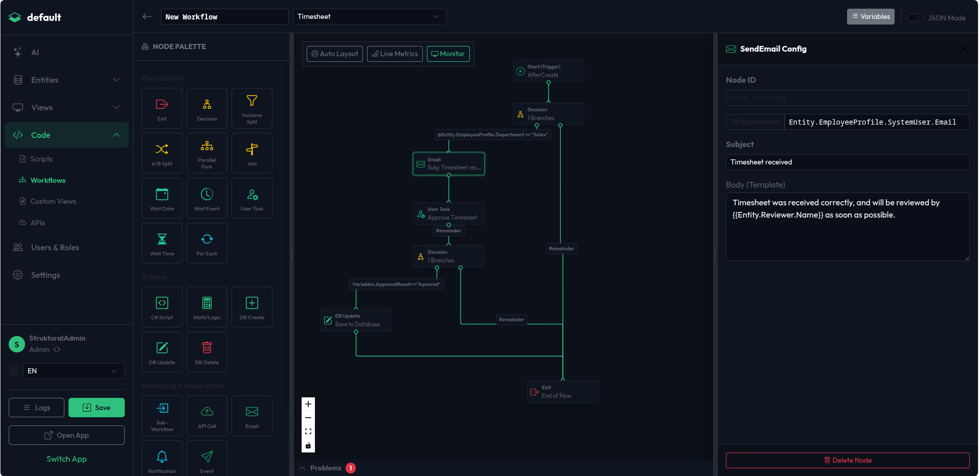The height and width of the screenshot is (476, 980).
Task: Open Settings in the sidebar
Action: [x=66, y=275]
